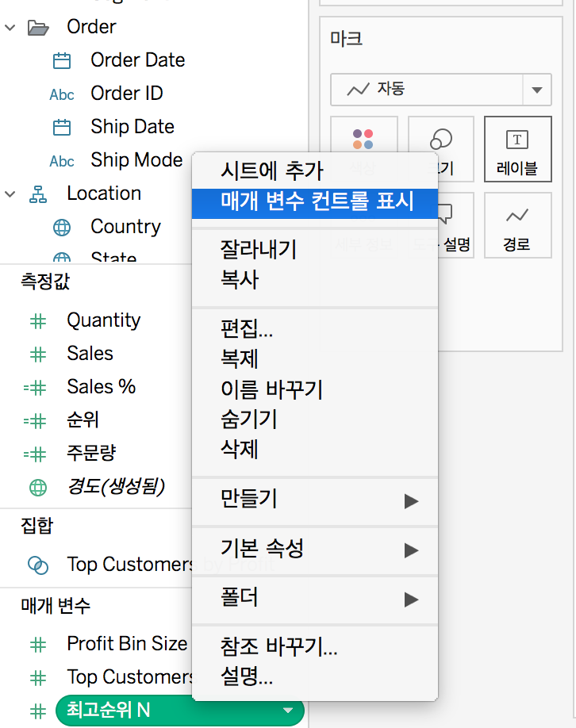Select the 순위 measure

(83, 420)
